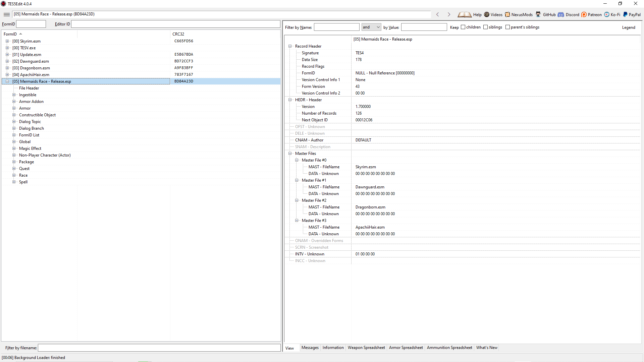Switch to the Ammunition Spreadsheet tab
The height and width of the screenshot is (362, 644).
[449, 348]
